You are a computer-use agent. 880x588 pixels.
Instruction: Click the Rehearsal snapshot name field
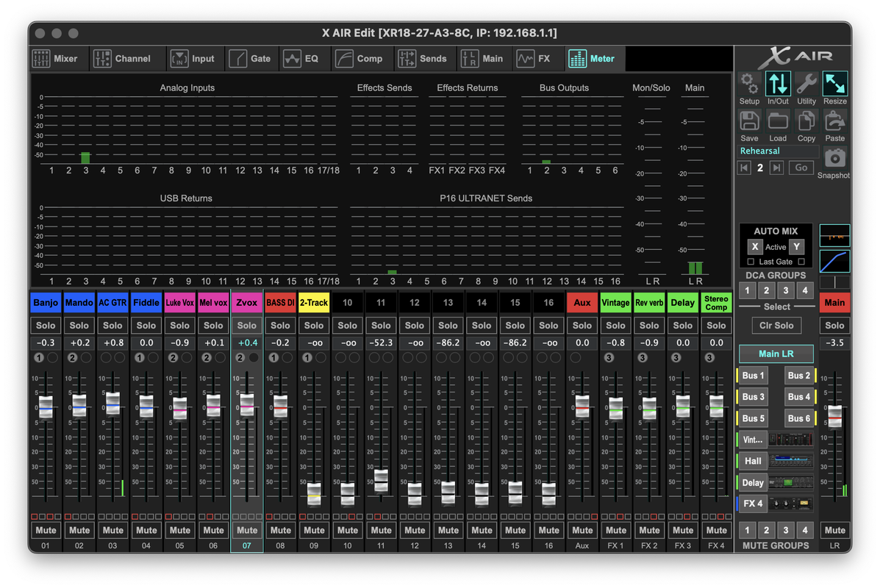[x=778, y=151]
